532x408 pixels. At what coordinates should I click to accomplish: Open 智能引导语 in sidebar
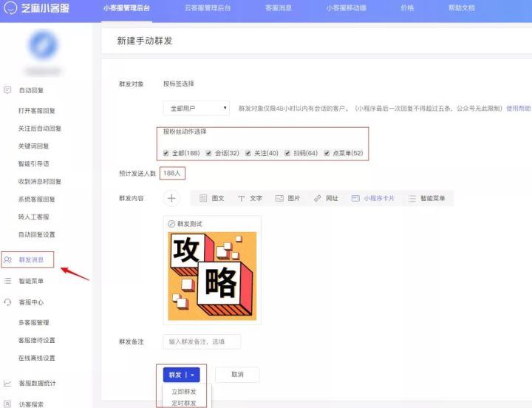coord(33,163)
